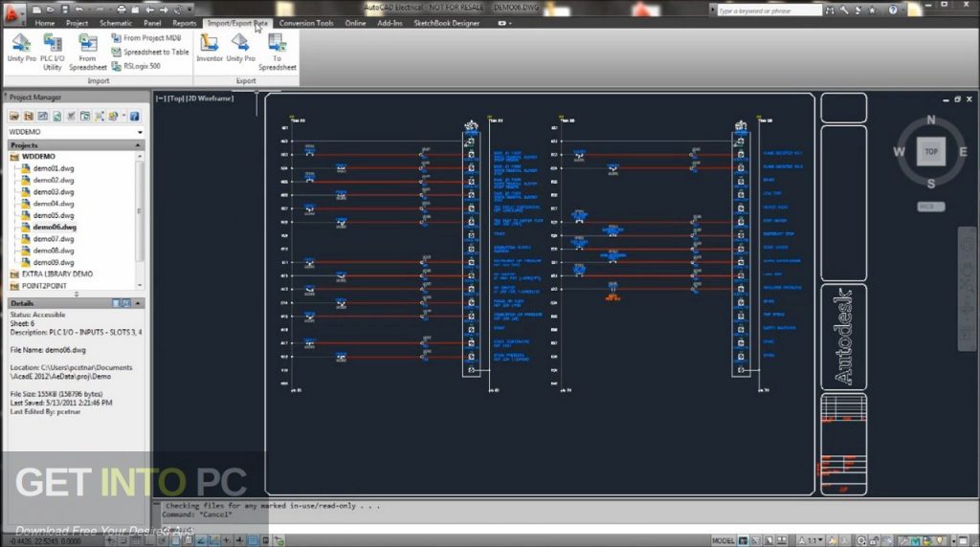Viewport: 980px width, 547px height.
Task: Click the binoculars search icon
Action: click(830, 10)
